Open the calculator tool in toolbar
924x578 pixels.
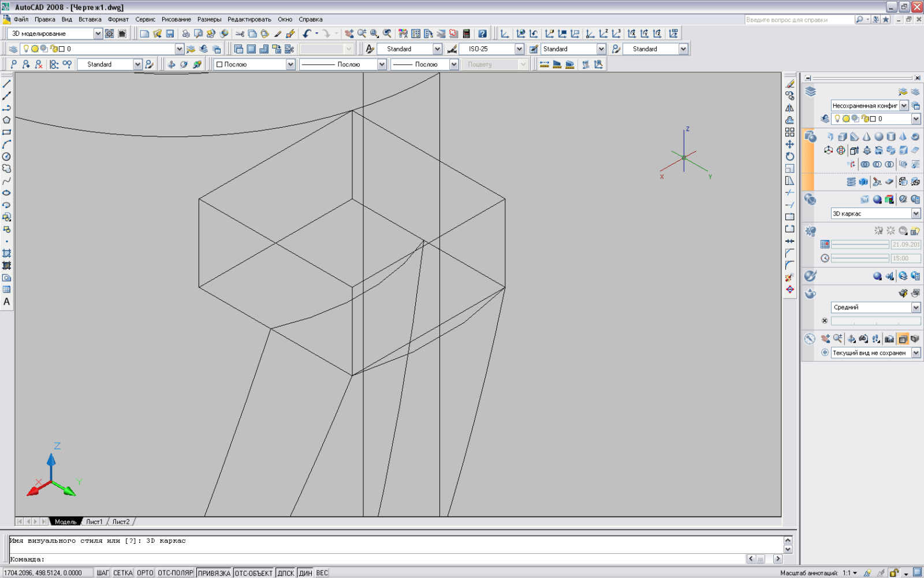467,34
